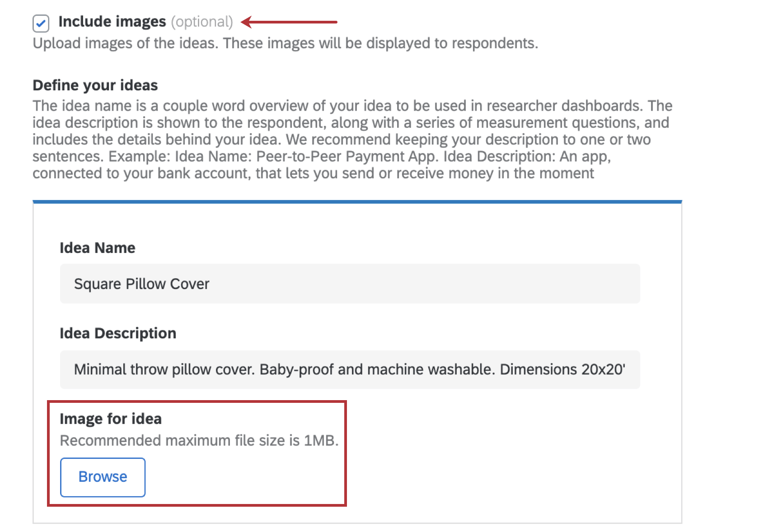The image size is (768, 532).
Task: Click the blue top border of idea card
Action: click(x=357, y=201)
